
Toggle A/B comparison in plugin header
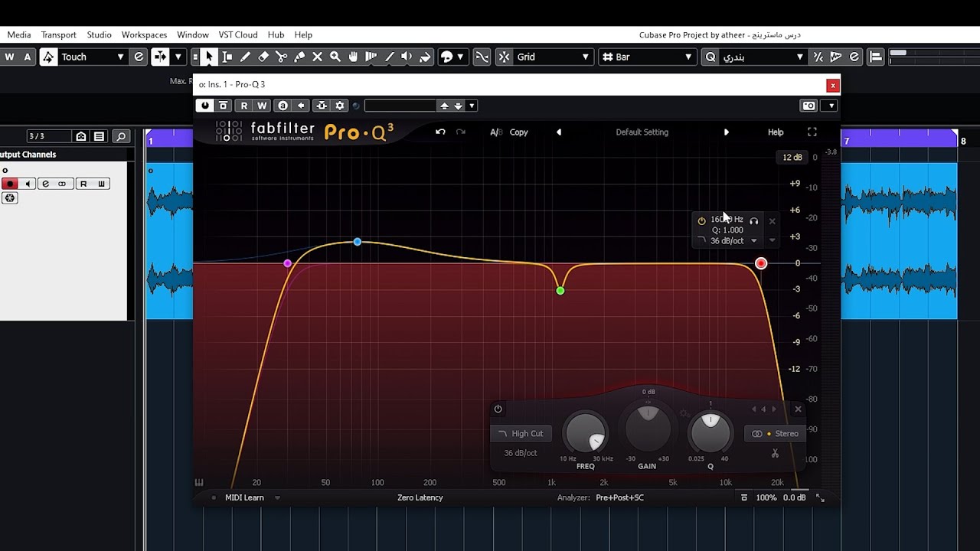pyautogui.click(x=496, y=132)
